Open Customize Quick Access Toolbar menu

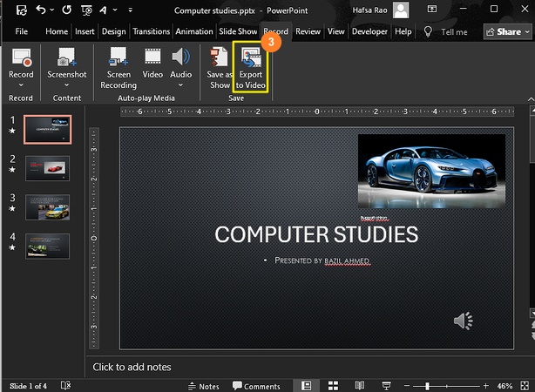(x=130, y=10)
